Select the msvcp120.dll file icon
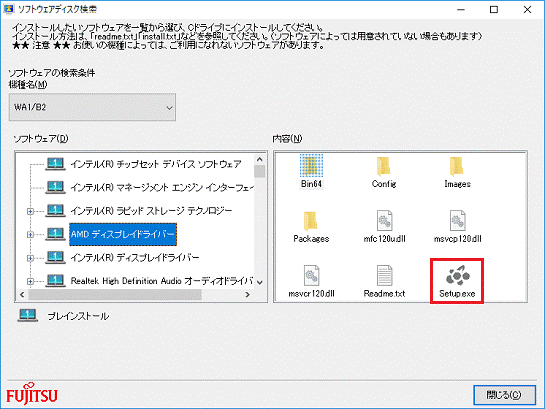 [x=457, y=221]
